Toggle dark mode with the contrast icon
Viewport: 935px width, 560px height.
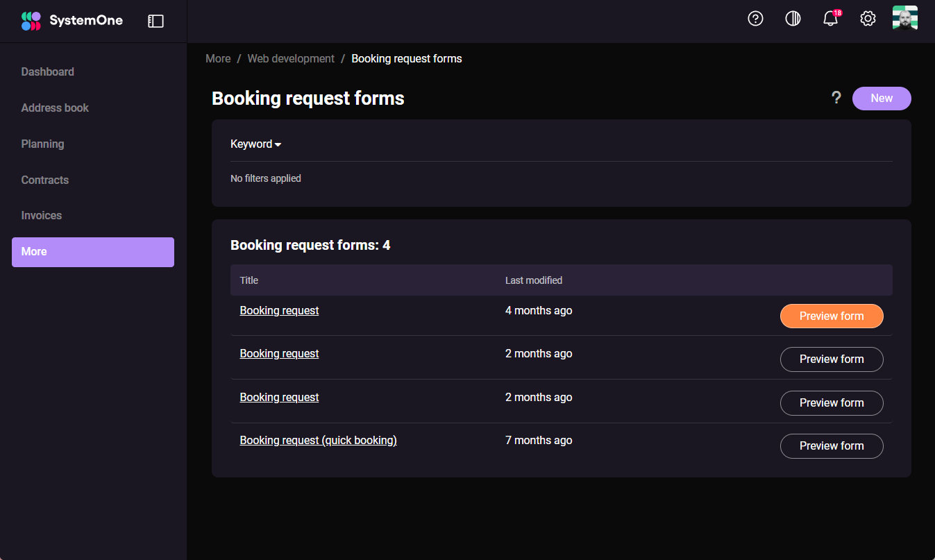tap(793, 19)
